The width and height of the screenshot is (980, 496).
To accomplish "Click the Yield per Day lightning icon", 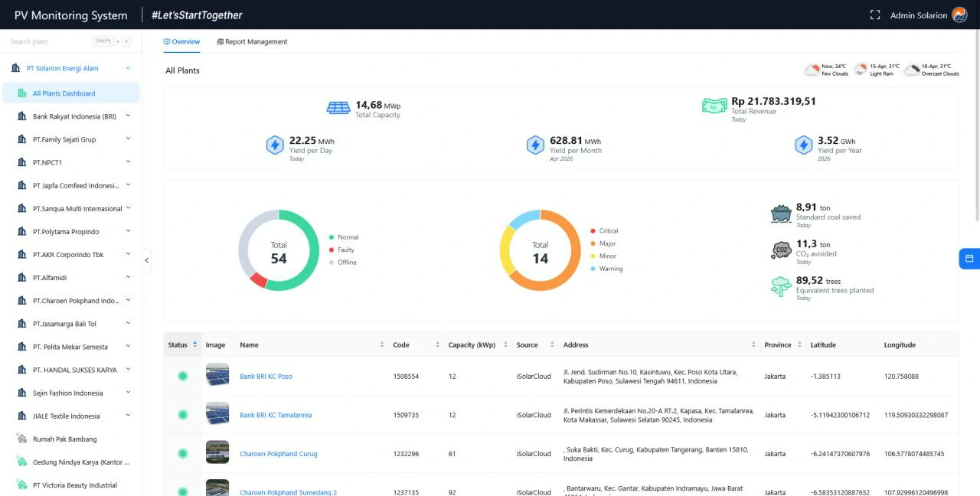I will 275,145.
